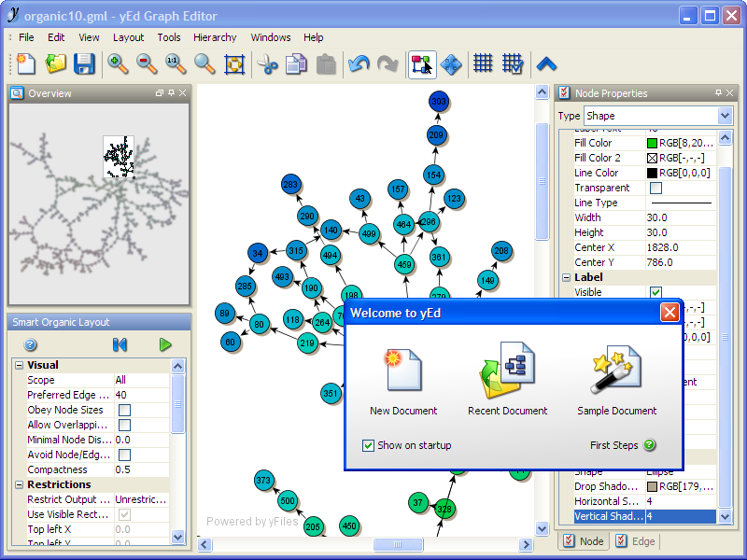Open a file with the folder icon
This screenshot has width=747, height=560.
pos(55,63)
